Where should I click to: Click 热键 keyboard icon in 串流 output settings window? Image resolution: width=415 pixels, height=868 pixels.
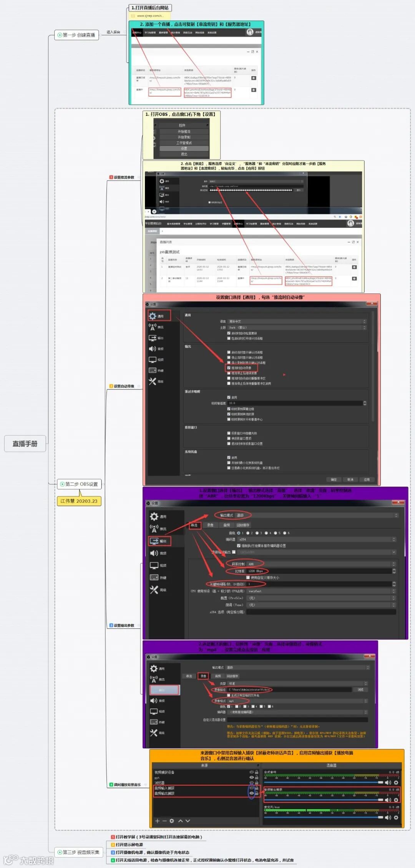(x=154, y=578)
